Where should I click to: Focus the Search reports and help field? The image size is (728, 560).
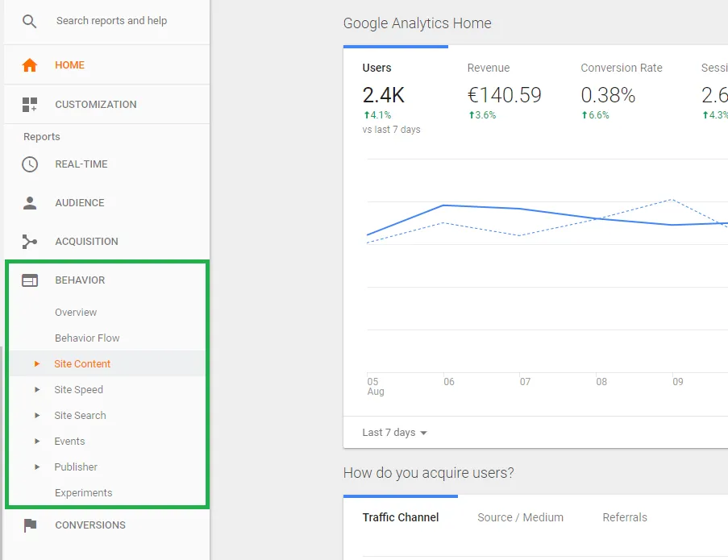click(111, 21)
